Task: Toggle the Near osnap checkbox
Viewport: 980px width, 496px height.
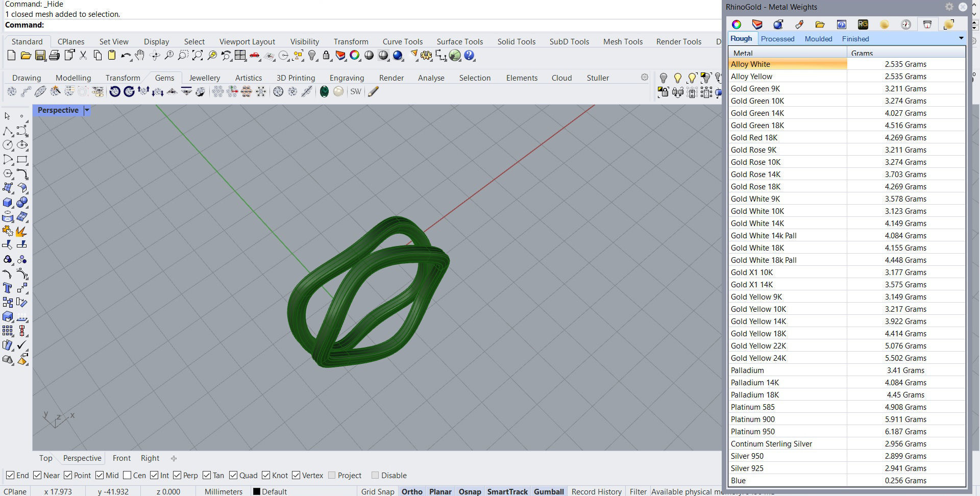Action: point(37,475)
